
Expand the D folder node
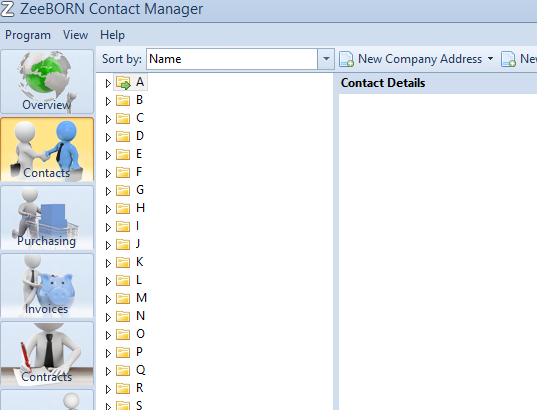[x=108, y=137]
